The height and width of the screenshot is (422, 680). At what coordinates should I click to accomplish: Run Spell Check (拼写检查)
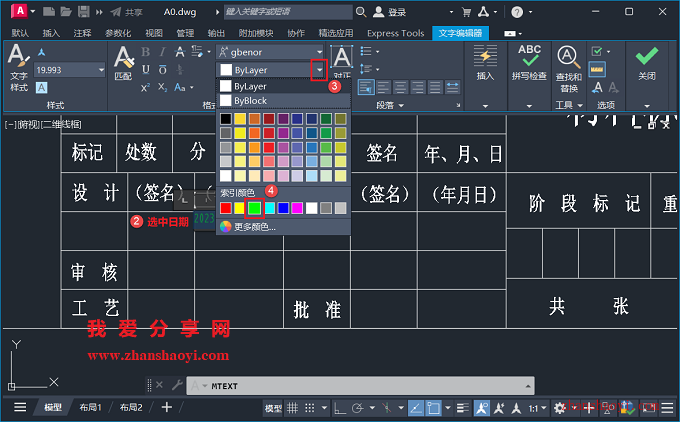[529, 63]
